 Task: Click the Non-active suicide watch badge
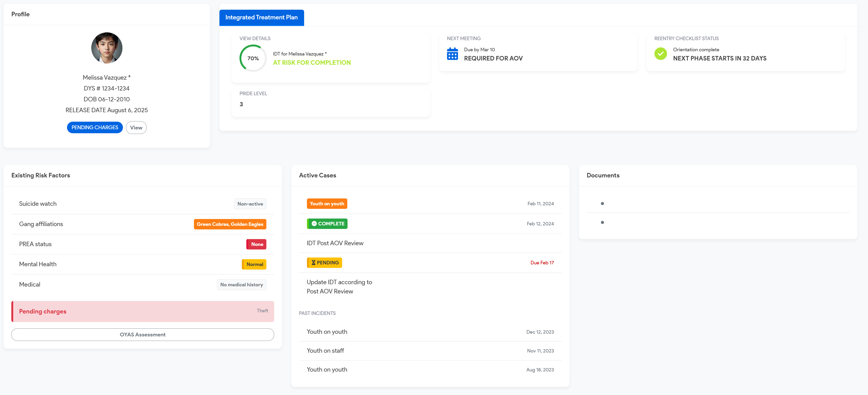[250, 204]
